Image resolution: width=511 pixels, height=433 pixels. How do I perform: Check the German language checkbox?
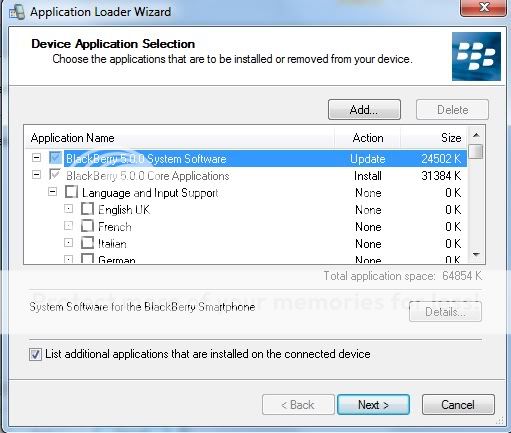[87, 259]
